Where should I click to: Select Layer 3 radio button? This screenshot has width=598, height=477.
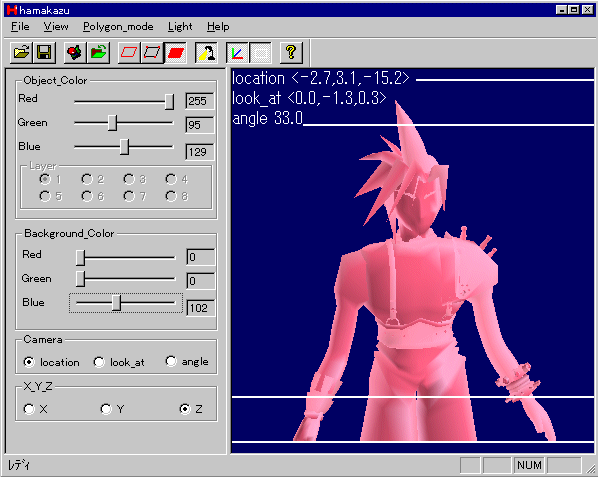[129, 179]
